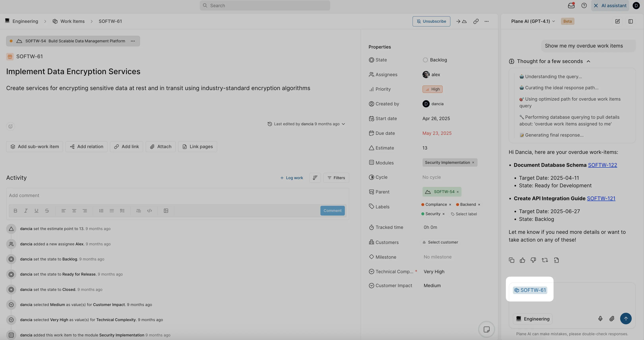Image resolution: width=644 pixels, height=340 pixels.
Task: Open the more options menu on parent SOFTW-54
Action: click(133, 41)
